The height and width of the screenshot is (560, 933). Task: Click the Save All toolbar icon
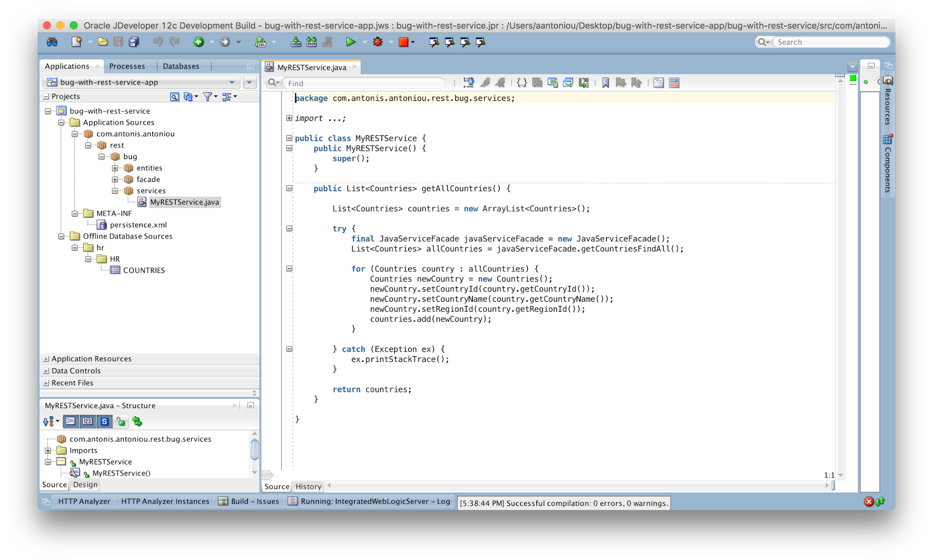pyautogui.click(x=134, y=42)
